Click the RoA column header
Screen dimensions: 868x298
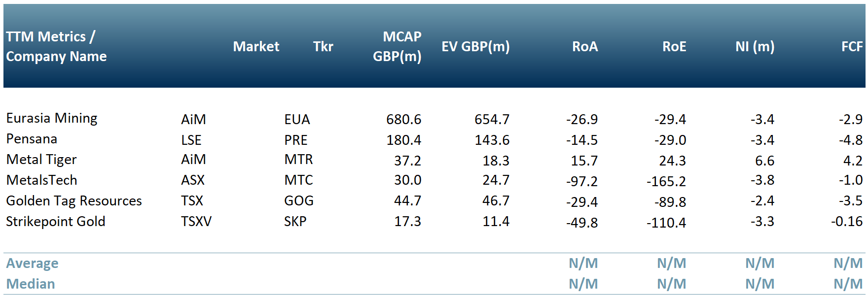585,46
